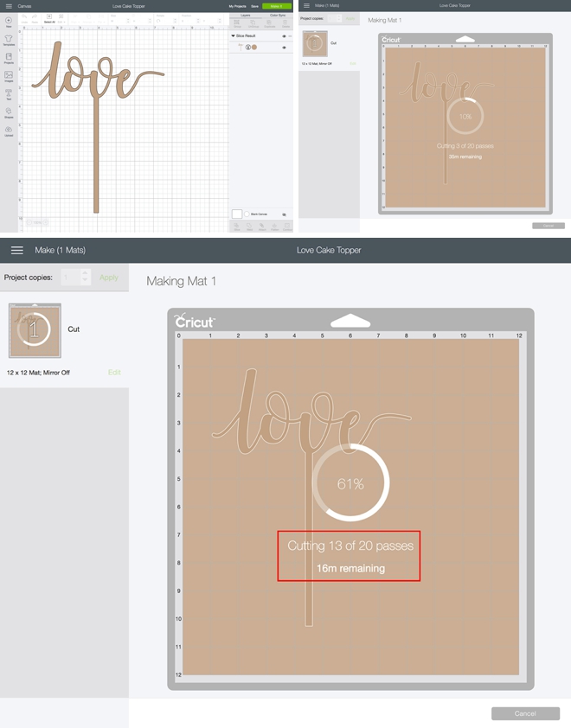
Task: Toggle Blank Canvas visibility eye
Action: [284, 213]
